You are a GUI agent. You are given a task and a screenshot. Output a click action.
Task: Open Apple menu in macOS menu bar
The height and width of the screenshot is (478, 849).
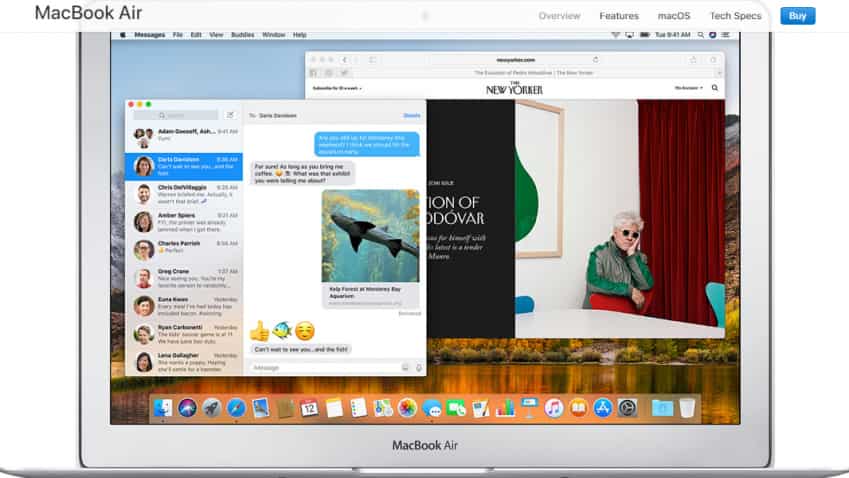click(x=123, y=35)
